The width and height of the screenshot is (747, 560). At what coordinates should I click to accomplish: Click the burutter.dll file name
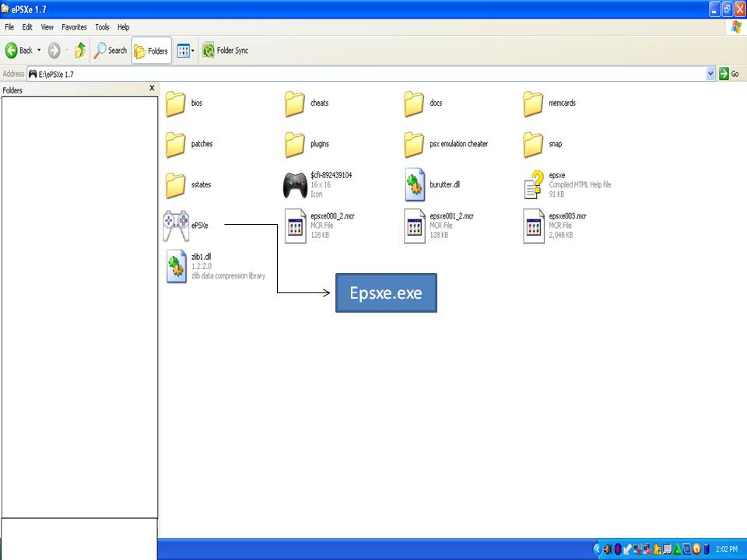tap(444, 185)
